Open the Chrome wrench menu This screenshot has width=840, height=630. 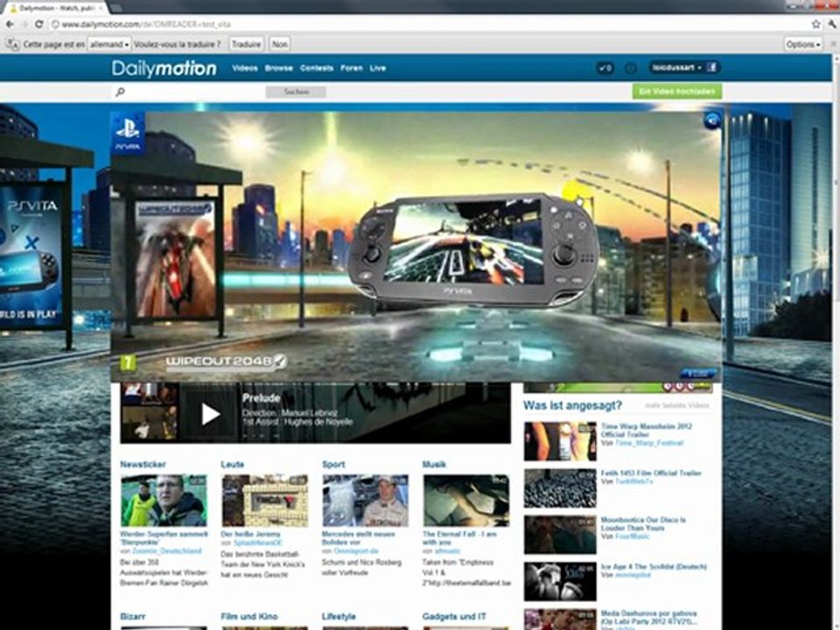(832, 24)
